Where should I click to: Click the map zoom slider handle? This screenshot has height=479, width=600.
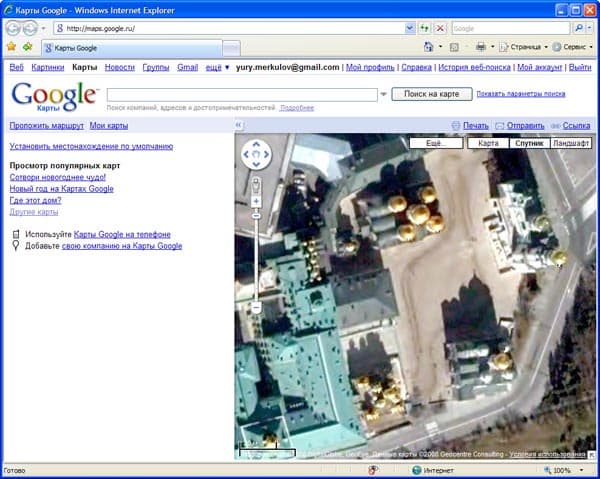[x=256, y=216]
